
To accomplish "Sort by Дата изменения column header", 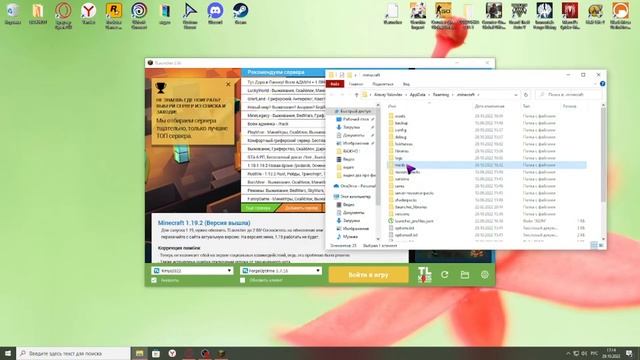I will 489,106.
